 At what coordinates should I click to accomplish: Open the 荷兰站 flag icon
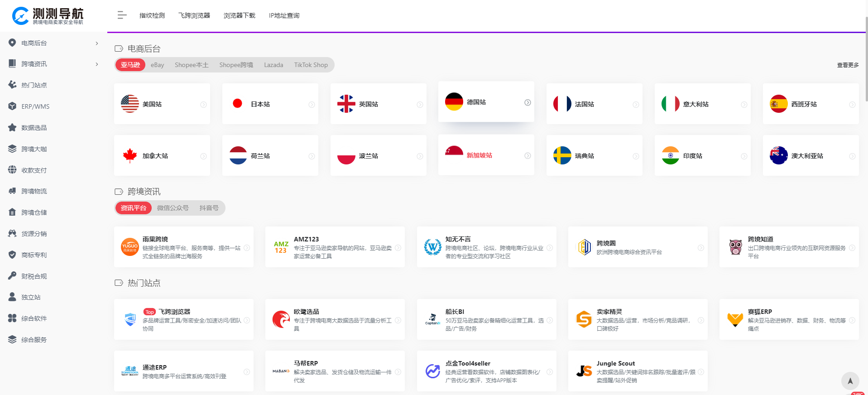(238, 155)
